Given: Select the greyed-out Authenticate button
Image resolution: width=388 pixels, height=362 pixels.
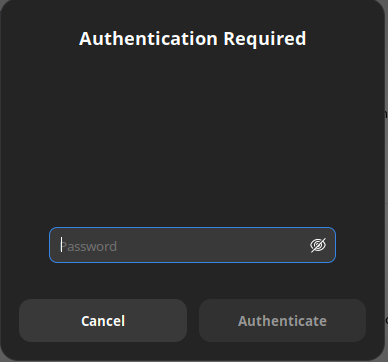Looking at the screenshot, I should [x=282, y=320].
